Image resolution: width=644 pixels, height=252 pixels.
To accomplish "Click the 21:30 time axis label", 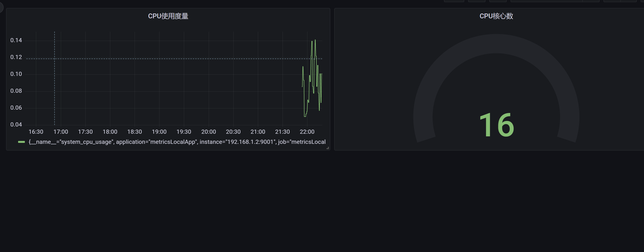I will point(283,132).
